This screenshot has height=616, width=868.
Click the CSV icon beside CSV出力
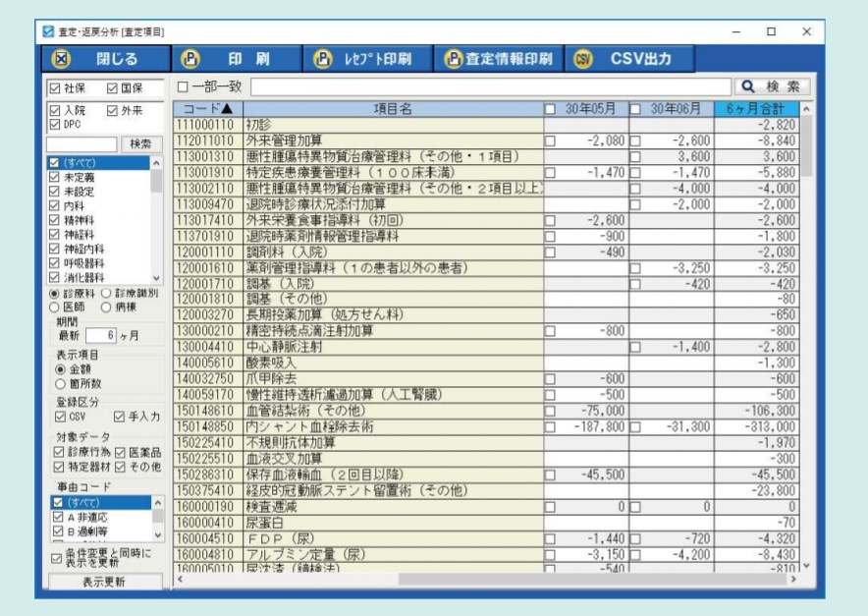click(582, 59)
